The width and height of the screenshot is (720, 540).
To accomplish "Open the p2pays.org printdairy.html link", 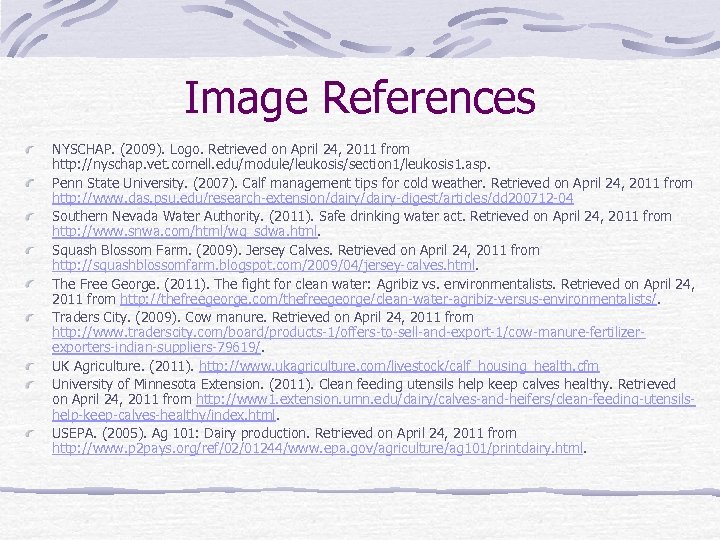I will tap(317, 448).
